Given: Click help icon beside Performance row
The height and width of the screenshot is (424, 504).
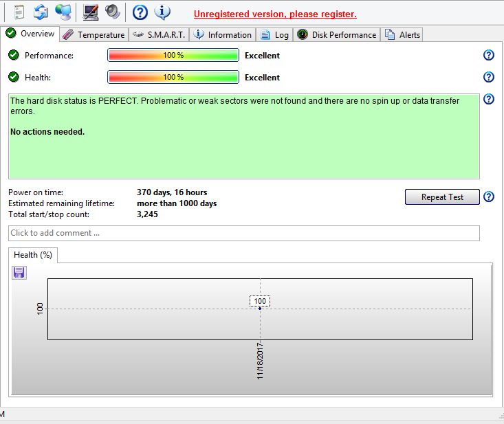Looking at the screenshot, I should [489, 55].
